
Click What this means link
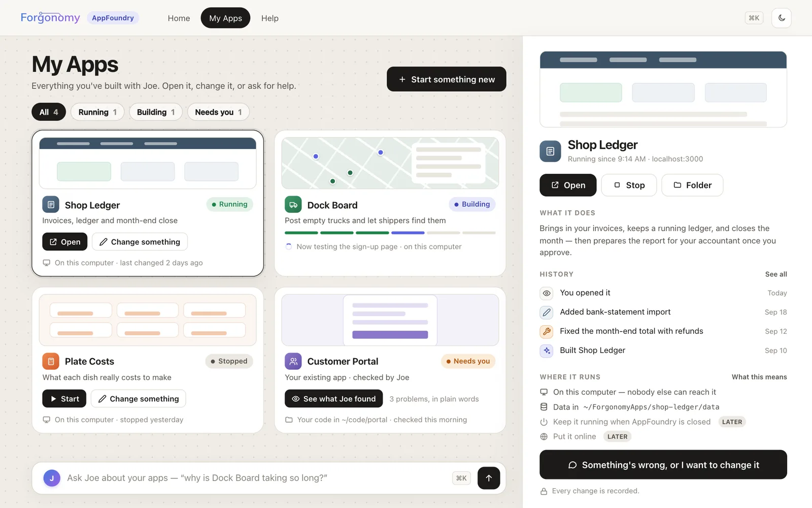click(x=759, y=377)
